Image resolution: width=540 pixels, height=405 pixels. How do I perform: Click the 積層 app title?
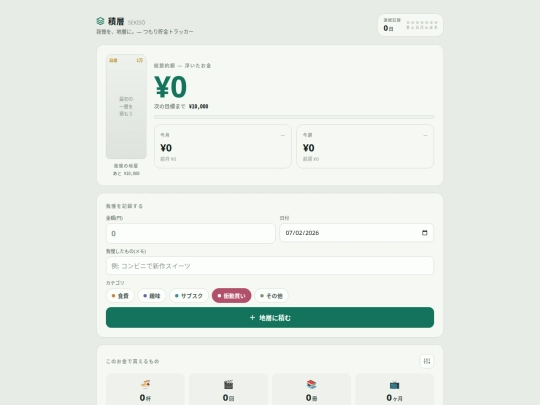[x=116, y=21]
